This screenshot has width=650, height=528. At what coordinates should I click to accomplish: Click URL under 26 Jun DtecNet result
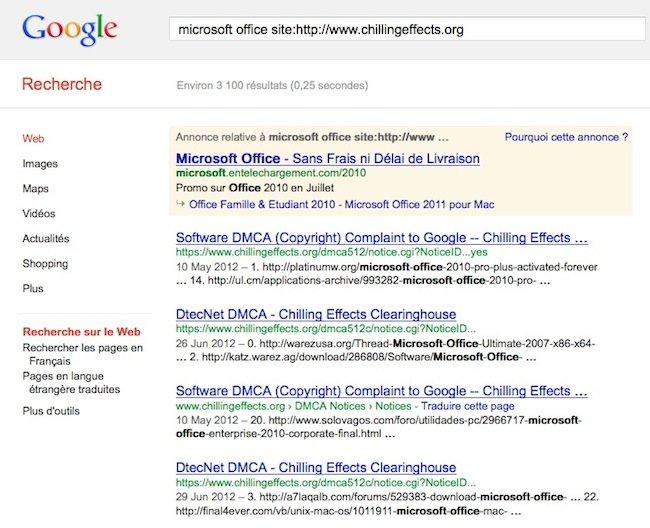pyautogui.click(x=326, y=329)
